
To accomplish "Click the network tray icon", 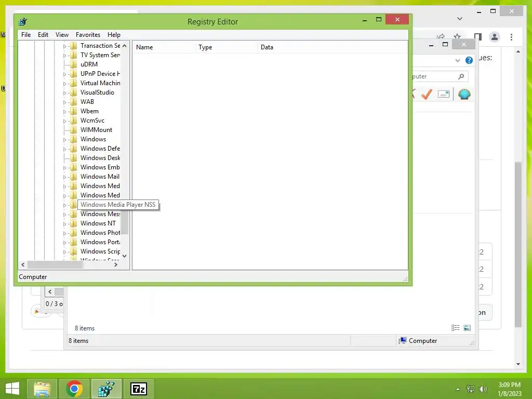I will pyautogui.click(x=471, y=389).
